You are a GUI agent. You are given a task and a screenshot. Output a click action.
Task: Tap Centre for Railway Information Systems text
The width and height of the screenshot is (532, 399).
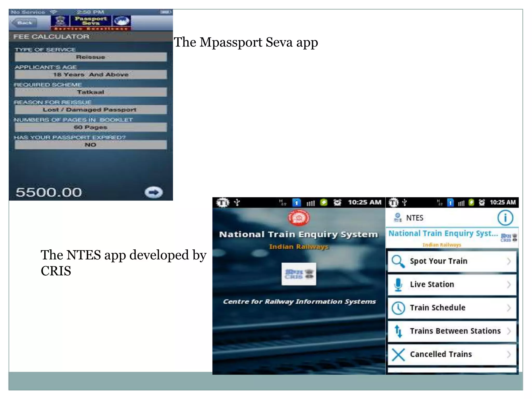(299, 302)
